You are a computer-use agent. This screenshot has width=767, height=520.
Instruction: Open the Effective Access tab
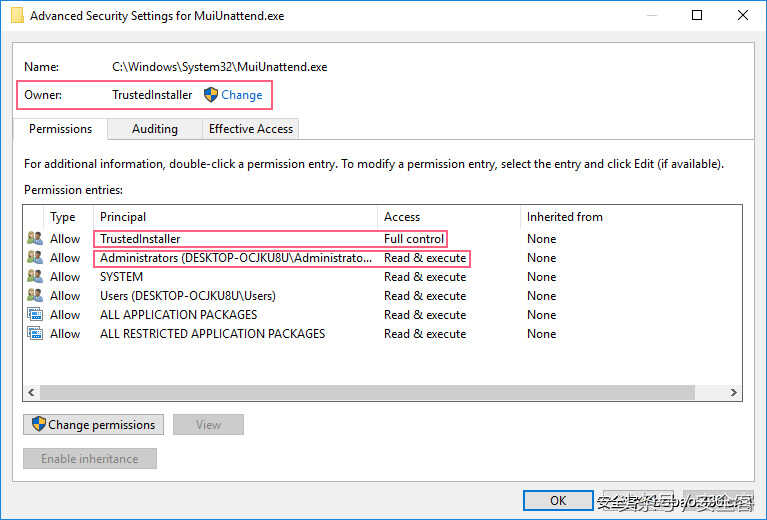pyautogui.click(x=250, y=129)
